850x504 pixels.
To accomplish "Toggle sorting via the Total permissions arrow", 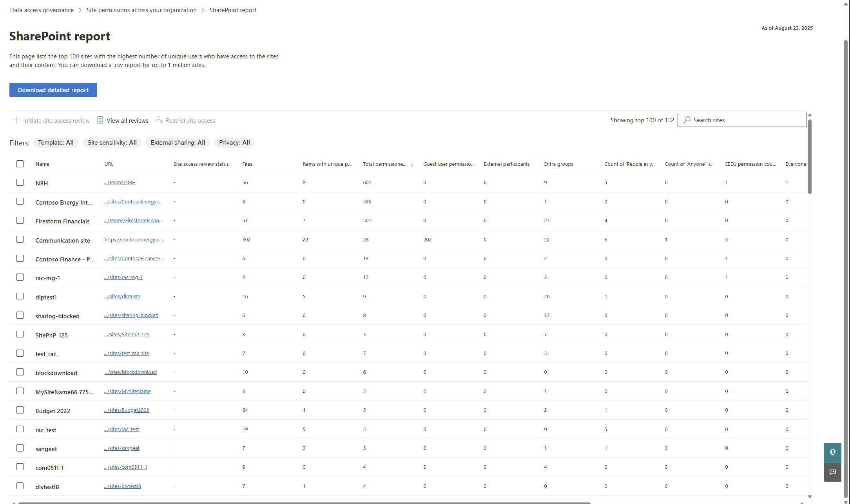I will pos(412,164).
